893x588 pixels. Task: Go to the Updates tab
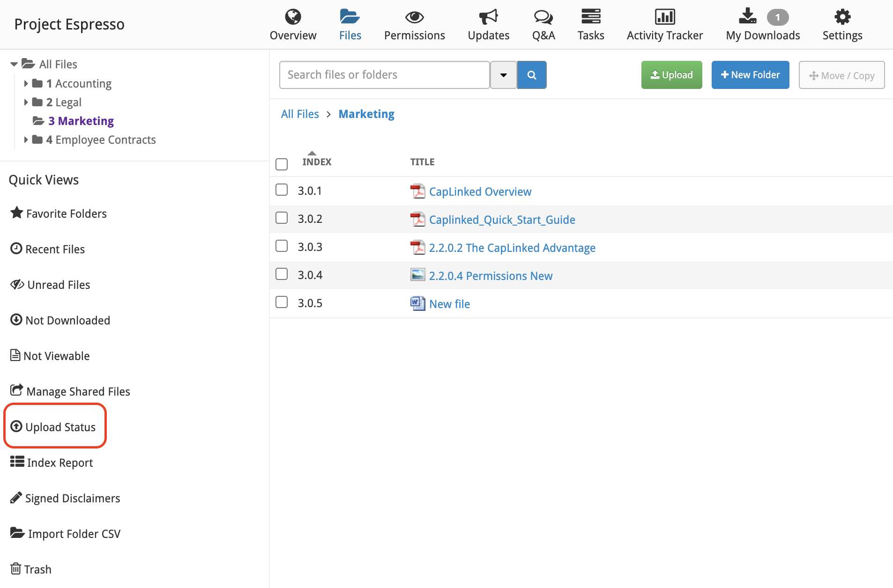(488, 25)
